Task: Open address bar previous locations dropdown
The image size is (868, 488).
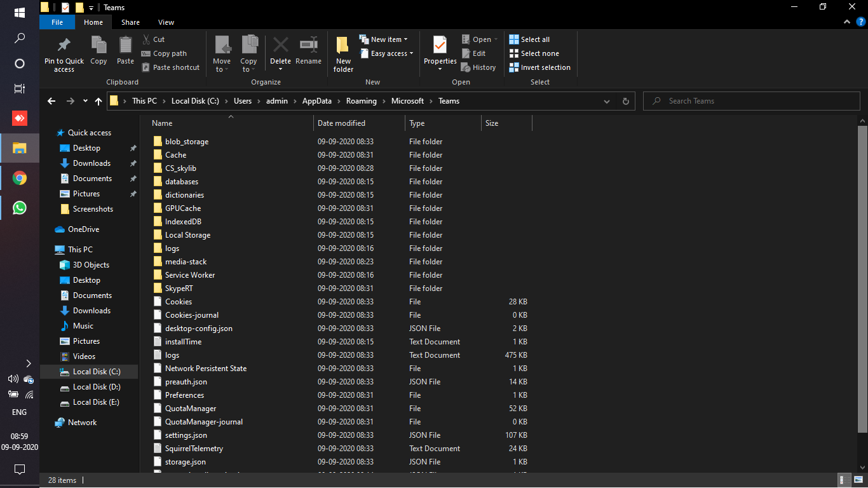Action: pyautogui.click(x=607, y=101)
